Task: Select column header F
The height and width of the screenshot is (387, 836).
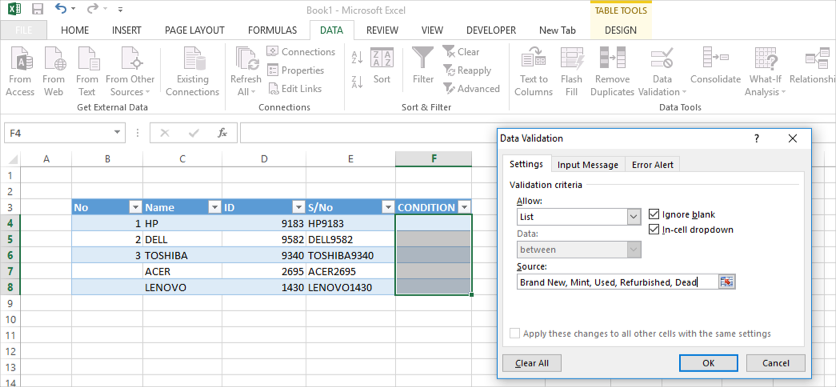Action: (433, 158)
